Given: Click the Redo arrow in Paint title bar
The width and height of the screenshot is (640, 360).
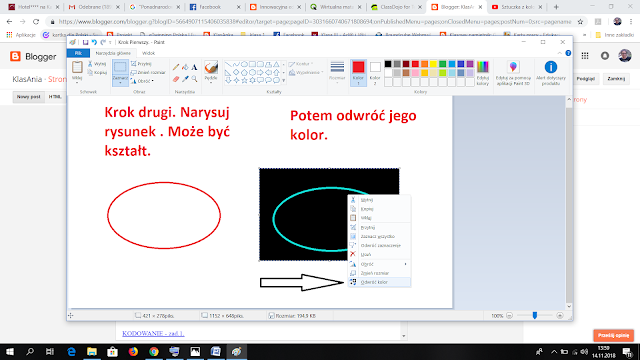Looking at the screenshot, I should coord(103,42).
